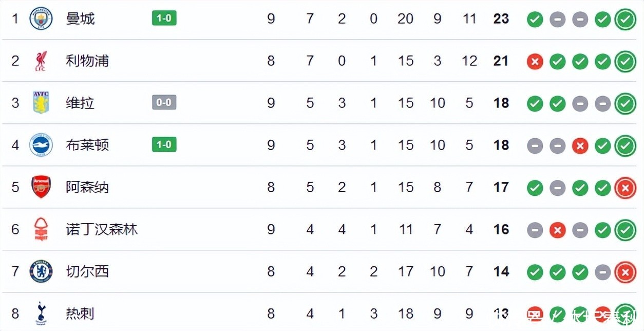Click the Aston Villa club crest

coord(41,103)
